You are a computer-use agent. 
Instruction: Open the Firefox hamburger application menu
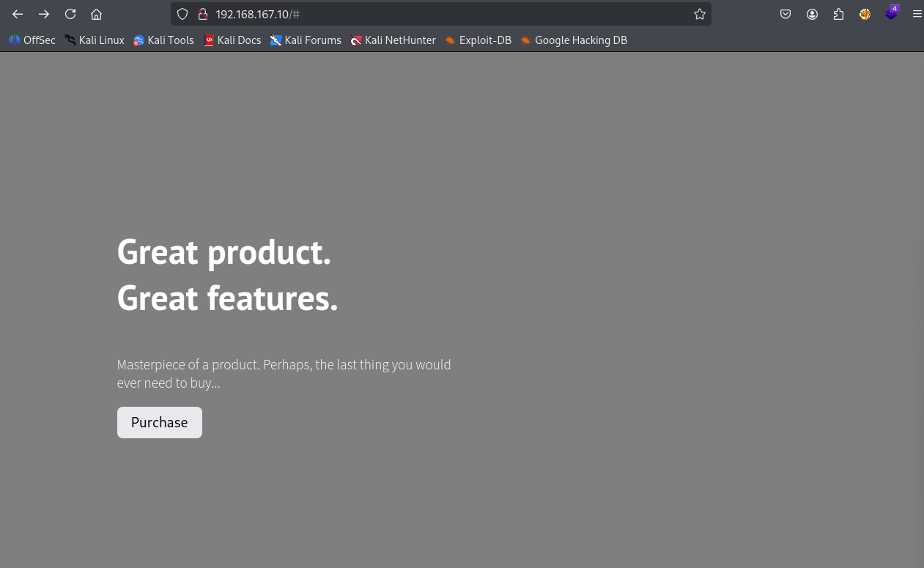[917, 14]
